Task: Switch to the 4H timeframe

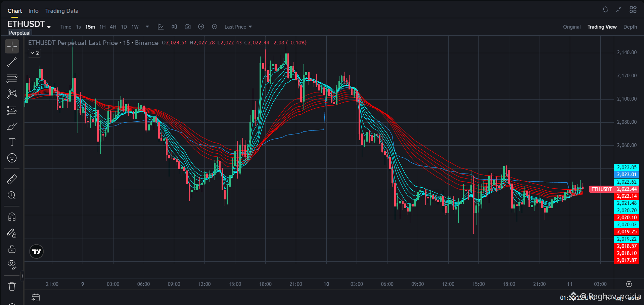Action: pos(113,27)
